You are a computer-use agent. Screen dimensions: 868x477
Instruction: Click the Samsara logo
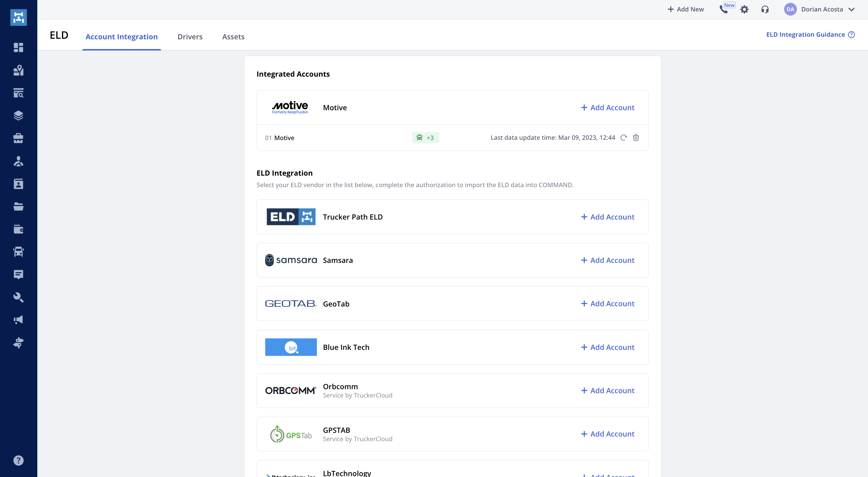291,260
